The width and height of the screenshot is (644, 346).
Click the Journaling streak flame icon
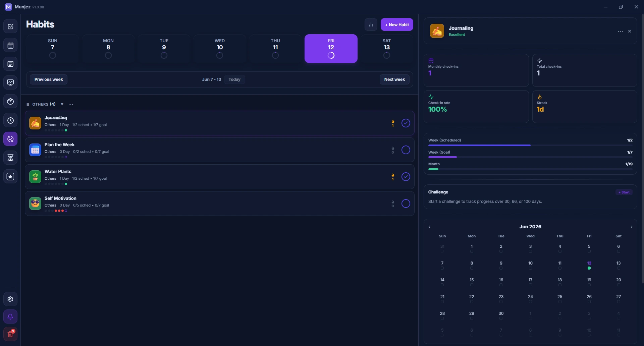393,122
